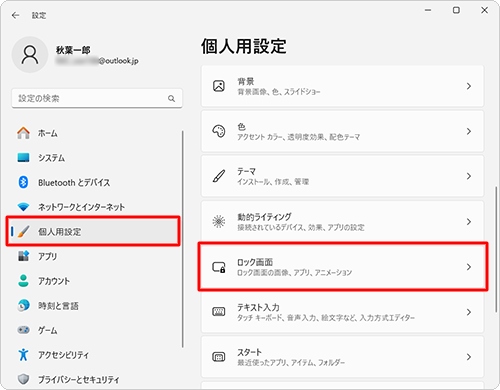The height and width of the screenshot is (390, 500).
Task: Click the back arrow icon
Action: coord(15,15)
